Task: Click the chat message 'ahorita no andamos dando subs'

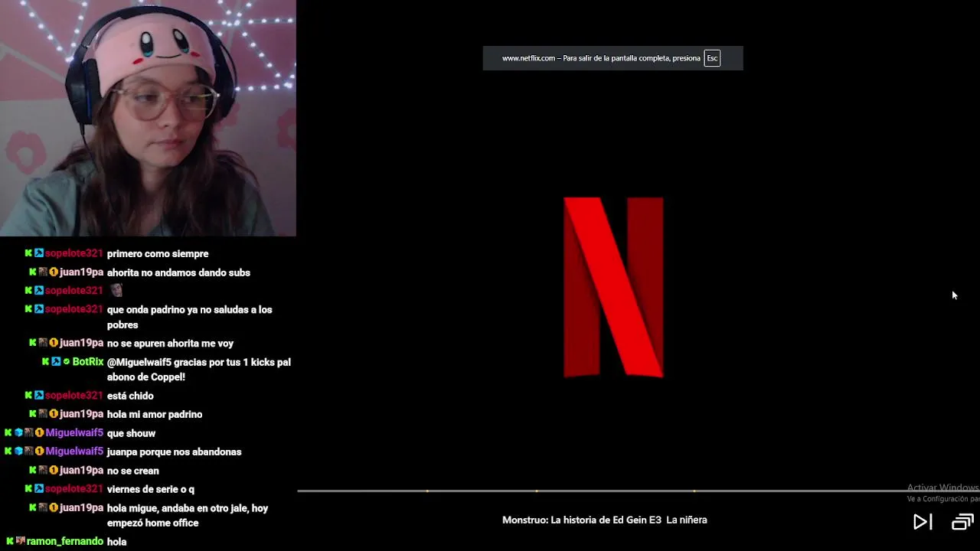Action: [178, 272]
